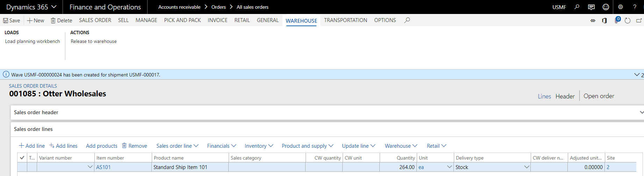
Task: Click the open in new window icon
Action: click(x=639, y=21)
